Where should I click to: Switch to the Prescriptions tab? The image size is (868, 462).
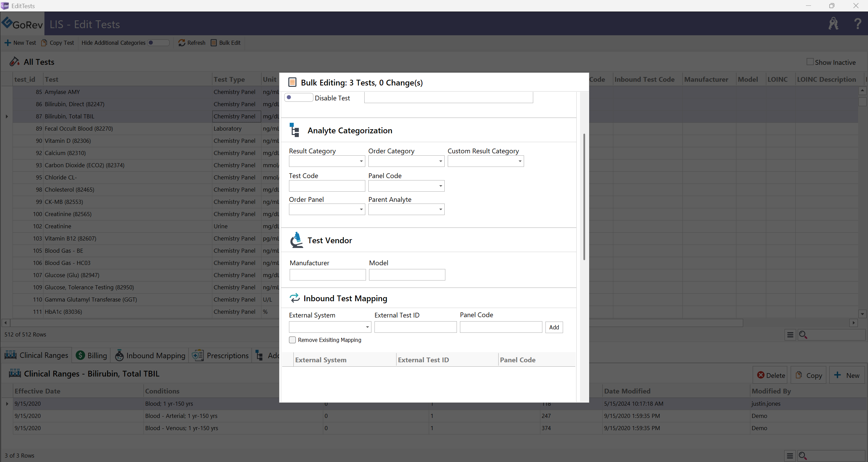tap(220, 355)
